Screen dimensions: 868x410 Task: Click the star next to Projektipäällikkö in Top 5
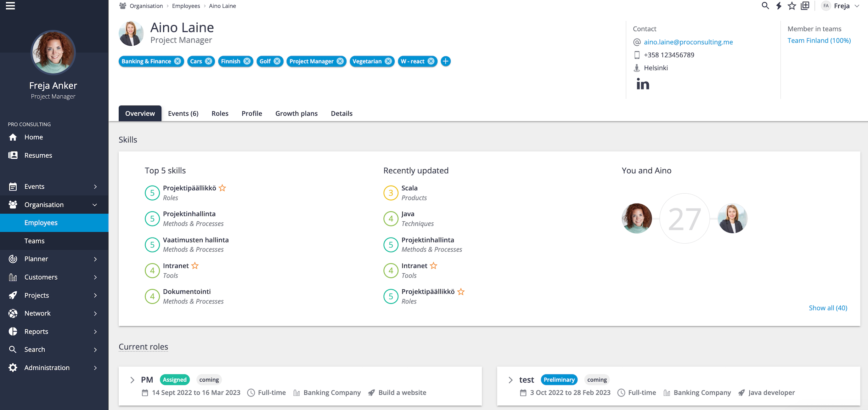pos(222,188)
